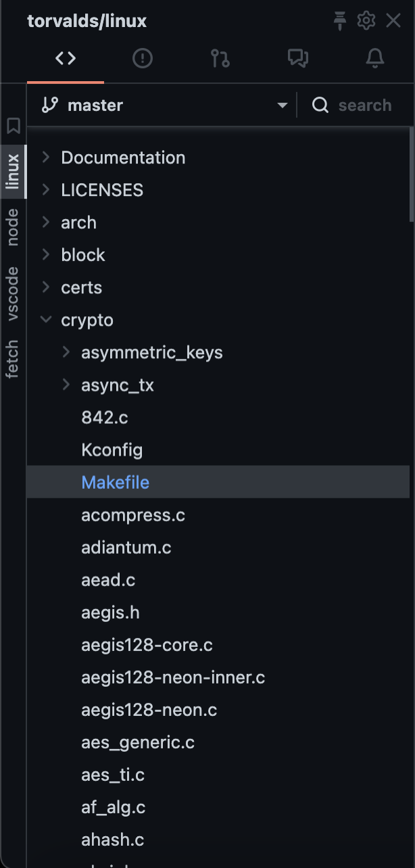
Task: Click the file tree vertical scrollbar
Action: [x=412, y=176]
